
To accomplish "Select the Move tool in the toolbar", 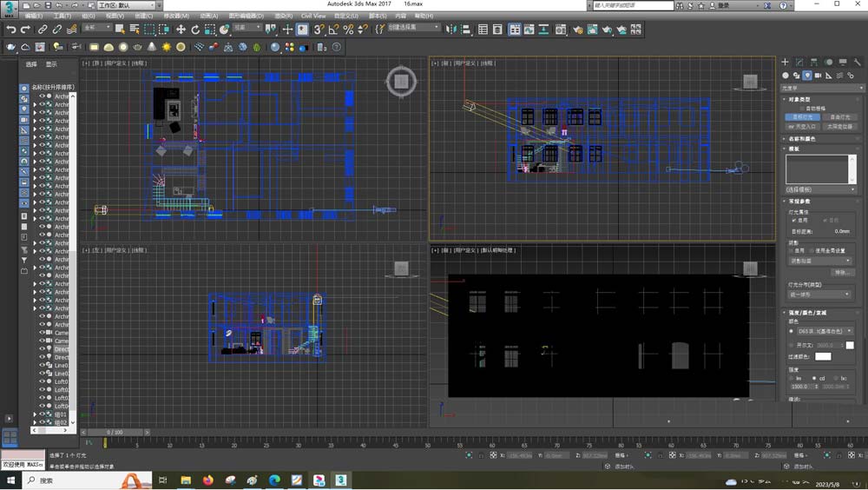I will pos(181,30).
